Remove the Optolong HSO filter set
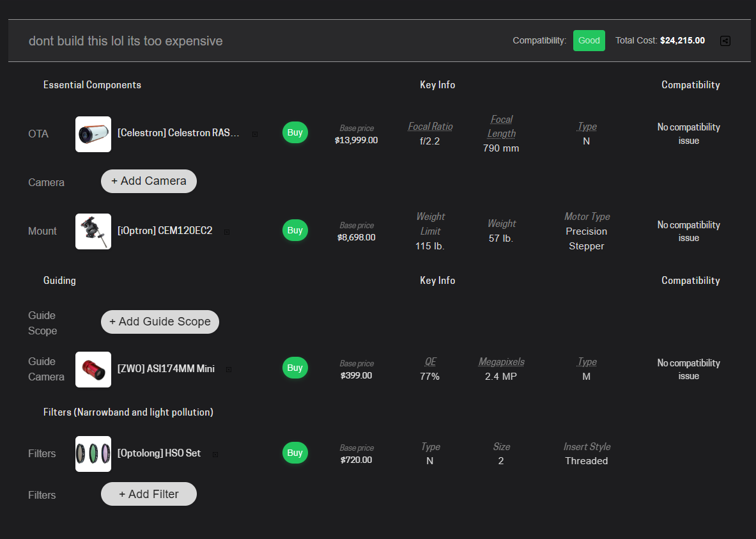 pos(215,453)
